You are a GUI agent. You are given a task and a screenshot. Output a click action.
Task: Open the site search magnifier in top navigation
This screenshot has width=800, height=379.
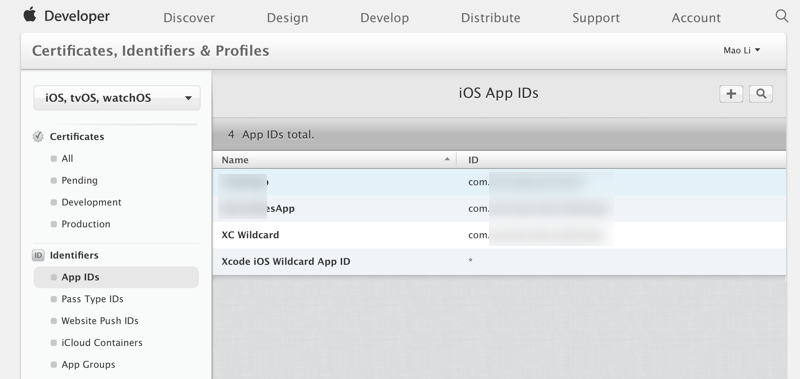point(782,16)
